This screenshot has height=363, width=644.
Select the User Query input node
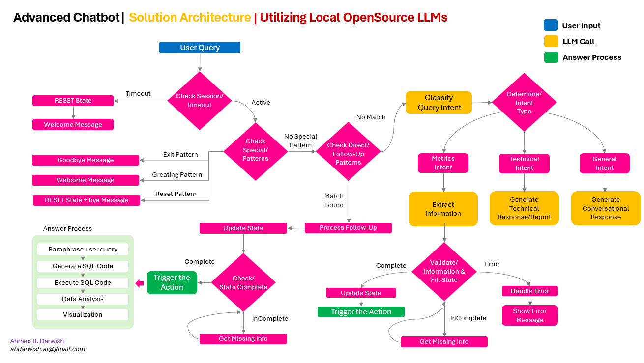pyautogui.click(x=199, y=47)
